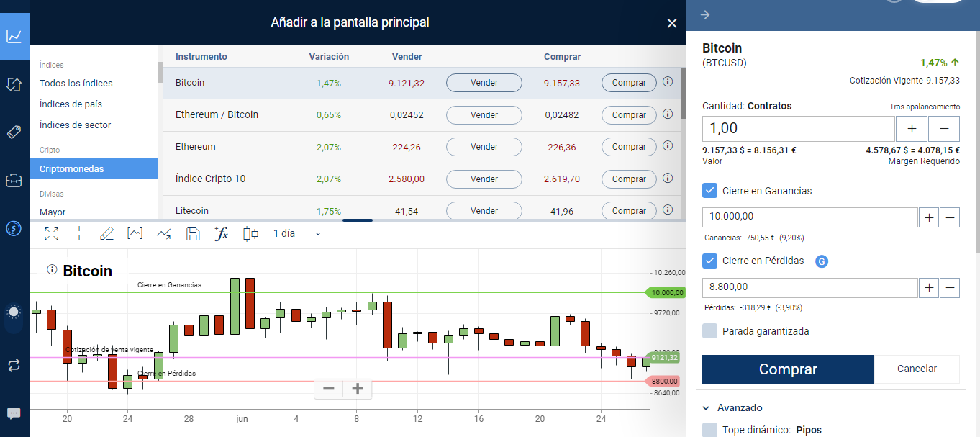Uncheck the Cierre en Pérdidas checkbox

[710, 261]
